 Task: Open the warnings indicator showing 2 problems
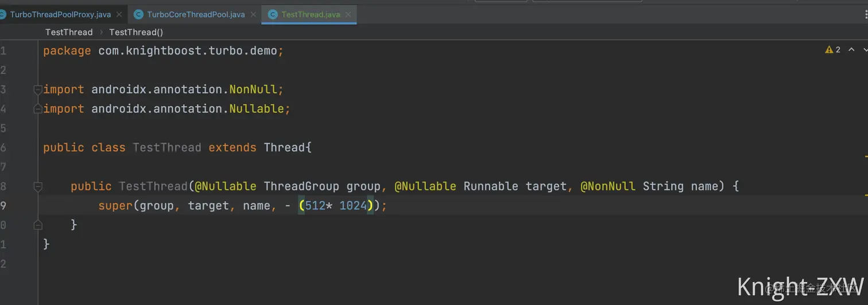pos(833,50)
